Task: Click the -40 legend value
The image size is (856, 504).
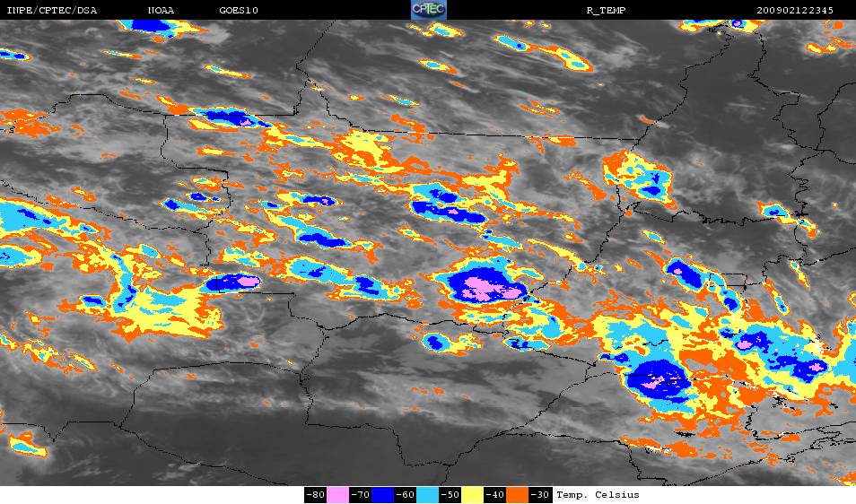Action: (x=494, y=495)
